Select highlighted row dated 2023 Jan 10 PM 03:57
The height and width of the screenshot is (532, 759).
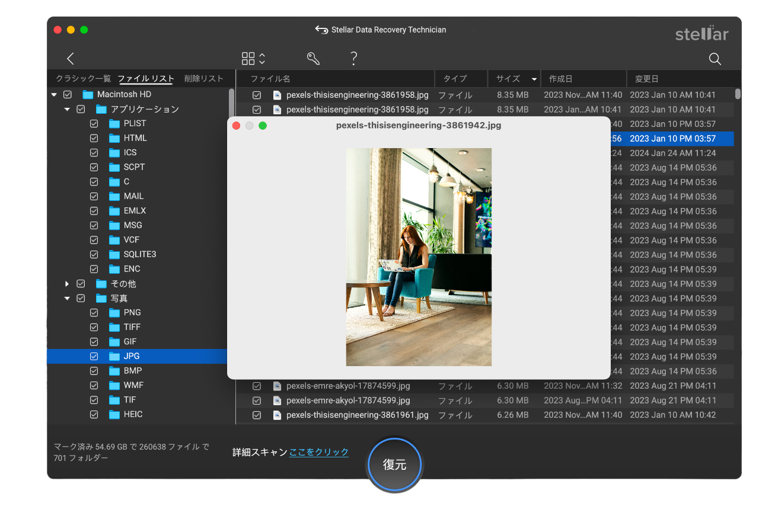pos(672,139)
